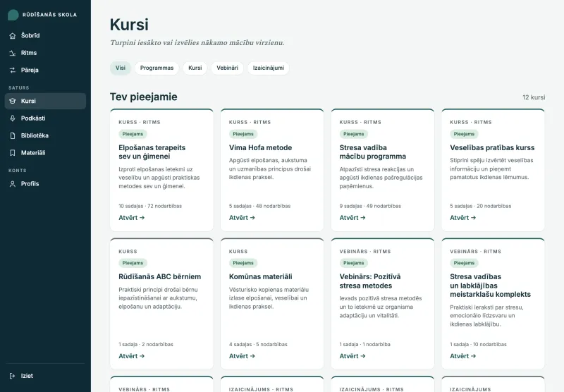
Task: Click the Veselības pratības kurss title
Action: (492, 148)
